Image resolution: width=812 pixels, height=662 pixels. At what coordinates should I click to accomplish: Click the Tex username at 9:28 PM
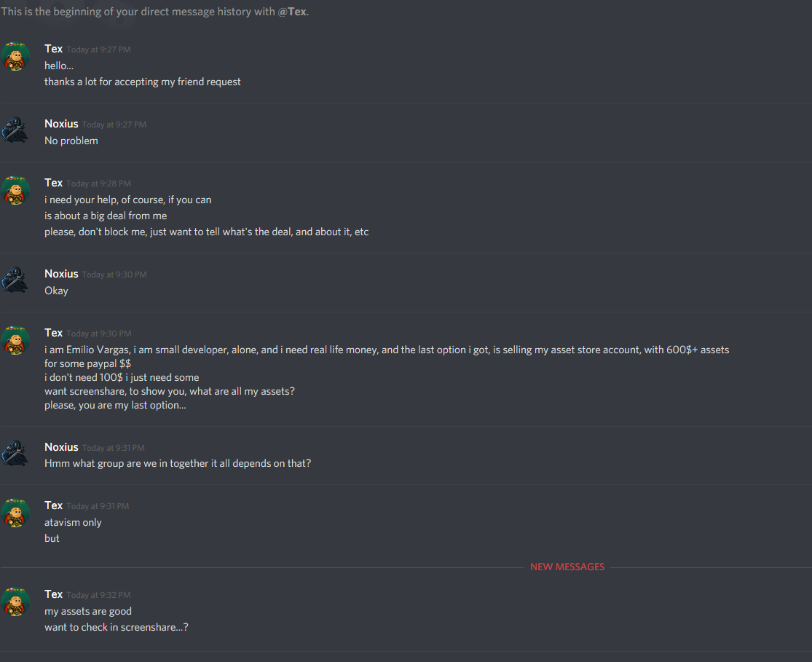click(x=53, y=183)
